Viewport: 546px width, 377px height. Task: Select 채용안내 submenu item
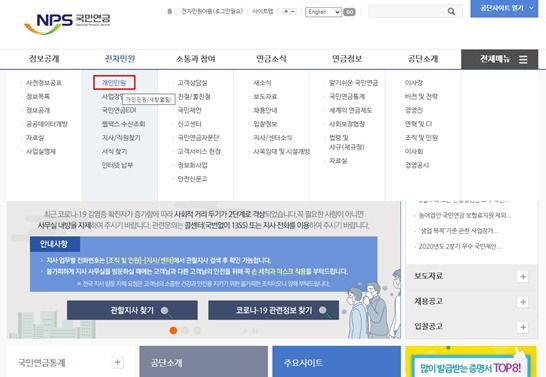coord(265,110)
